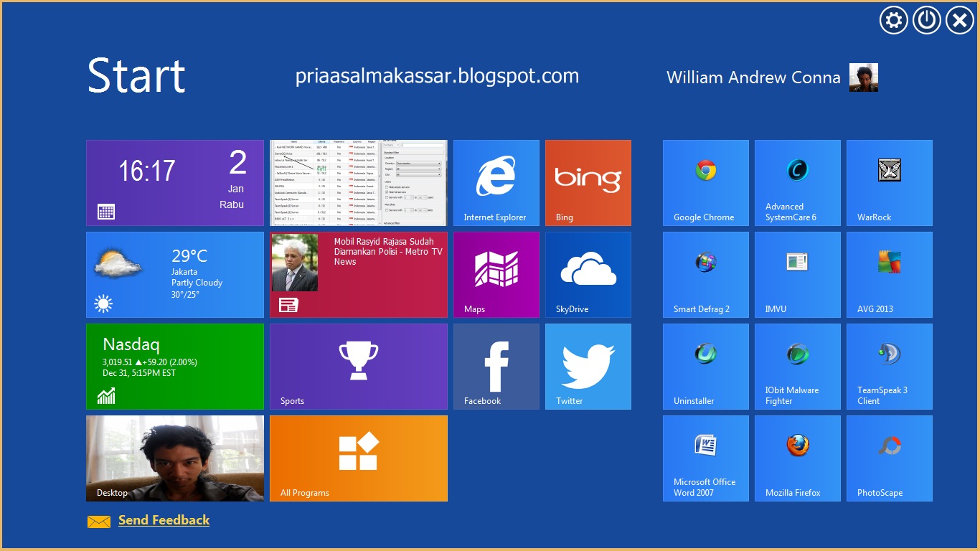The width and height of the screenshot is (980, 551).
Task: Run Smart Defrag 2
Action: (705, 275)
